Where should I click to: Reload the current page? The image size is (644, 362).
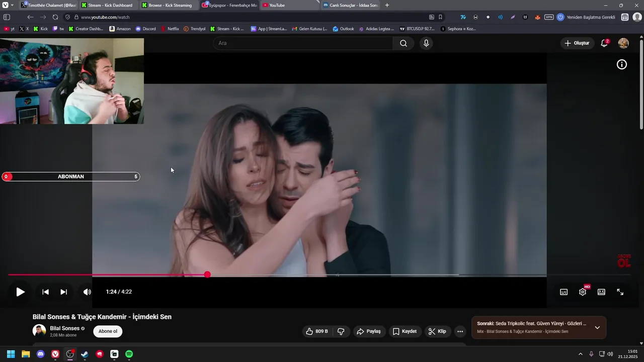coord(55,17)
